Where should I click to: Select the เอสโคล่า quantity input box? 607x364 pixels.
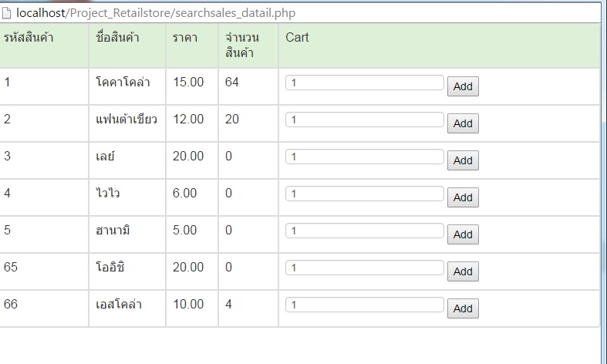(365, 305)
